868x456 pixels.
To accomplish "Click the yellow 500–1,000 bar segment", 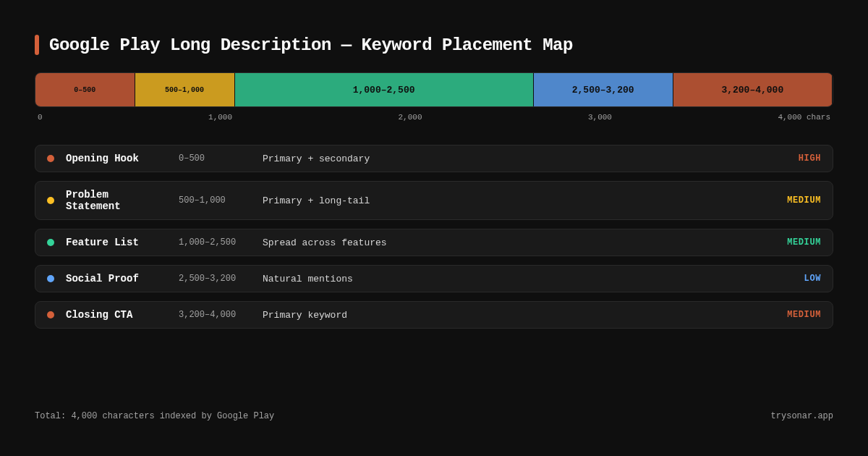I will coord(184,90).
